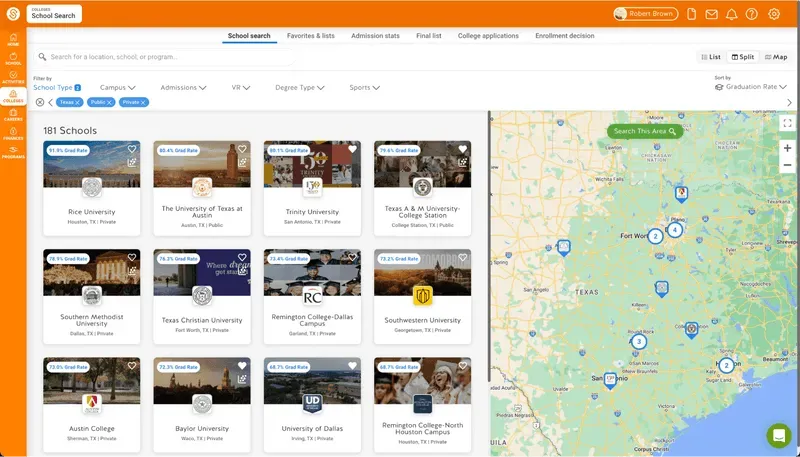Screen dimensions: 800x457
Task: Click Search This Area button
Action: coord(645,131)
